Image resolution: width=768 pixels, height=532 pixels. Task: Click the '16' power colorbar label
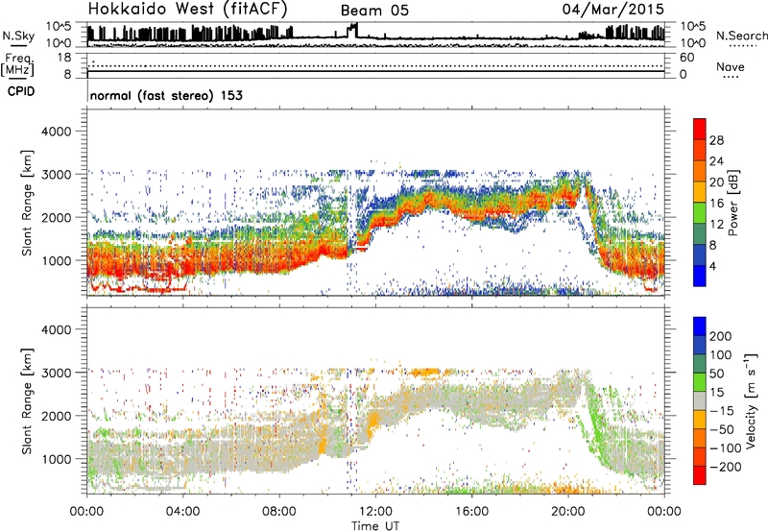point(716,204)
